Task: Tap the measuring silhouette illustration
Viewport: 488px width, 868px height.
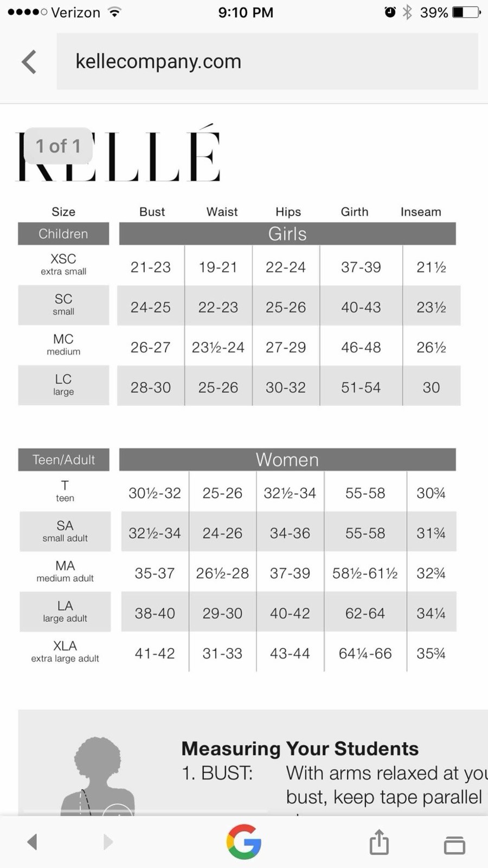Action: tap(98, 776)
